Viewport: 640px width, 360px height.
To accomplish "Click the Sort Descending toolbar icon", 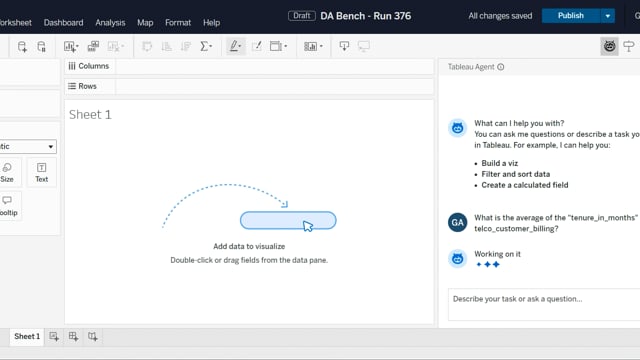I will [x=186, y=46].
